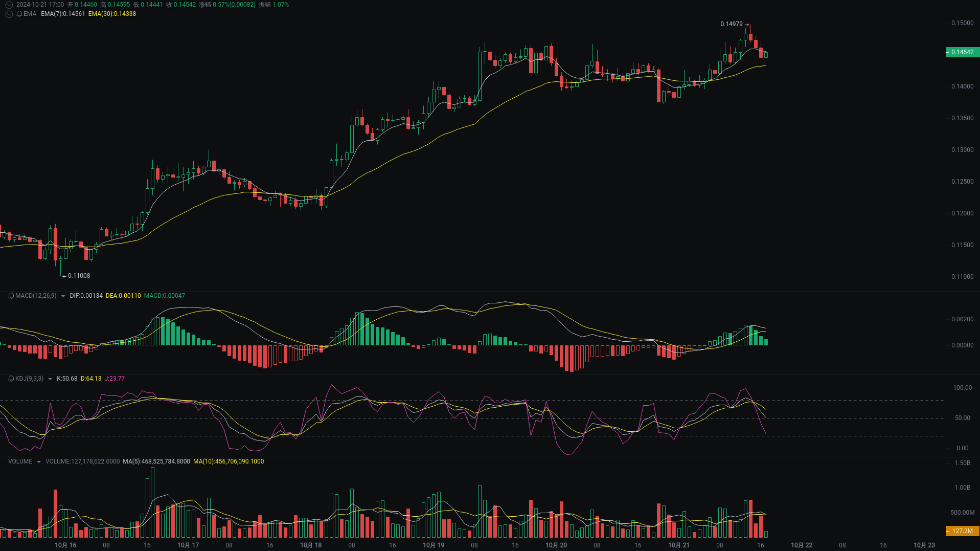Click the 0.15000 price axis label

962,23
